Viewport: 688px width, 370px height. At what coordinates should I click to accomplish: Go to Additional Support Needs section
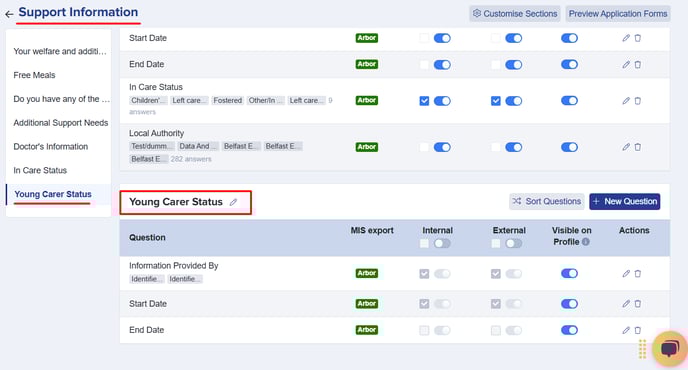pyautogui.click(x=61, y=123)
